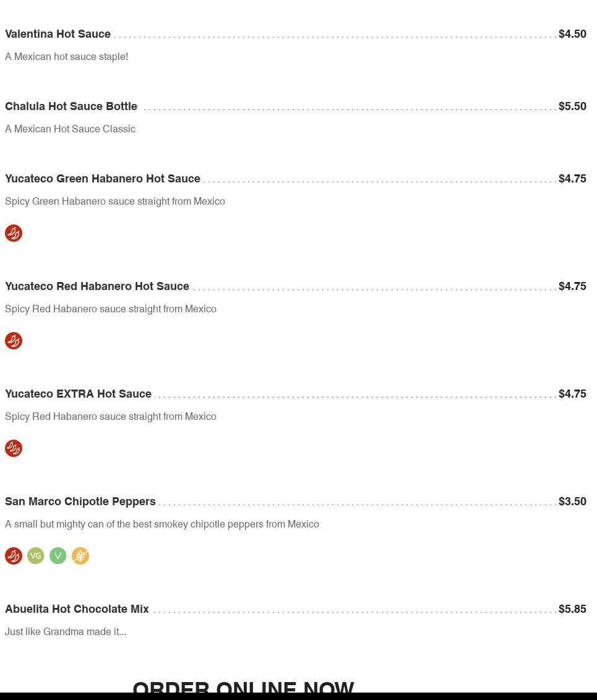
Task: Click spicy icon under Yucateco Red Habanero
Action: 14,341
